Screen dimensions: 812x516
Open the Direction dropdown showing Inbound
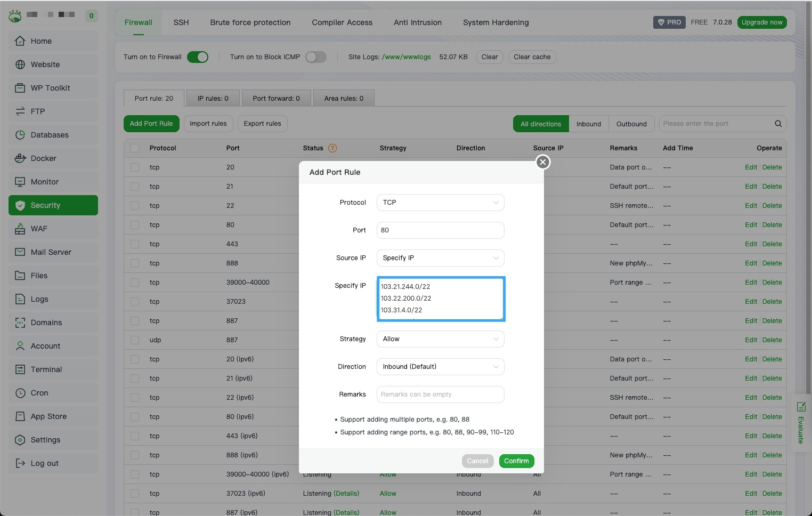click(440, 367)
